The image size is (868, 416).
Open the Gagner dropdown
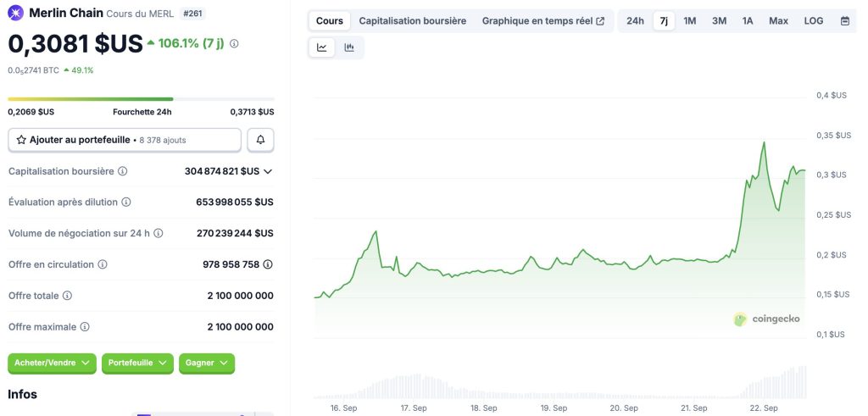pos(206,363)
